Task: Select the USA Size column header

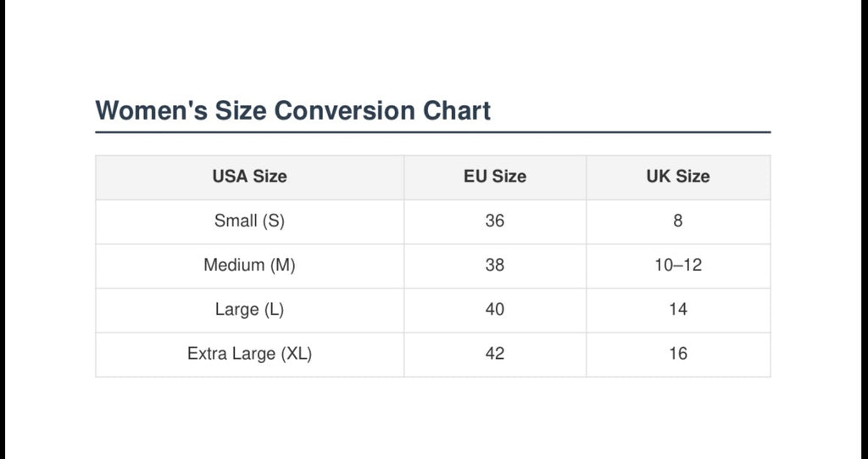Action: pyautogui.click(x=250, y=177)
